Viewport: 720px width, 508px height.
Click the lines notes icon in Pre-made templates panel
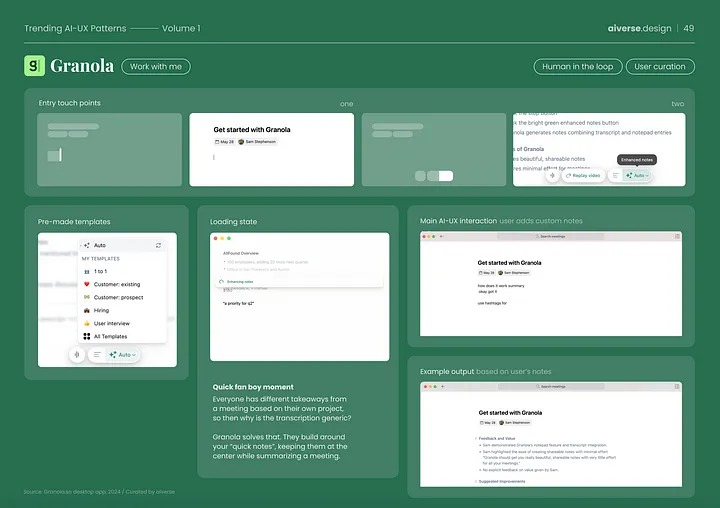[97, 355]
